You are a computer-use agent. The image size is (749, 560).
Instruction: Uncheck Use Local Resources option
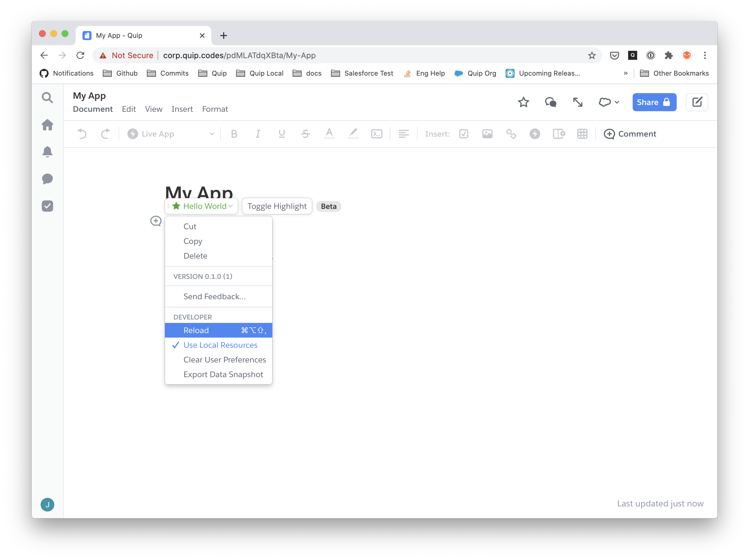[218, 345]
